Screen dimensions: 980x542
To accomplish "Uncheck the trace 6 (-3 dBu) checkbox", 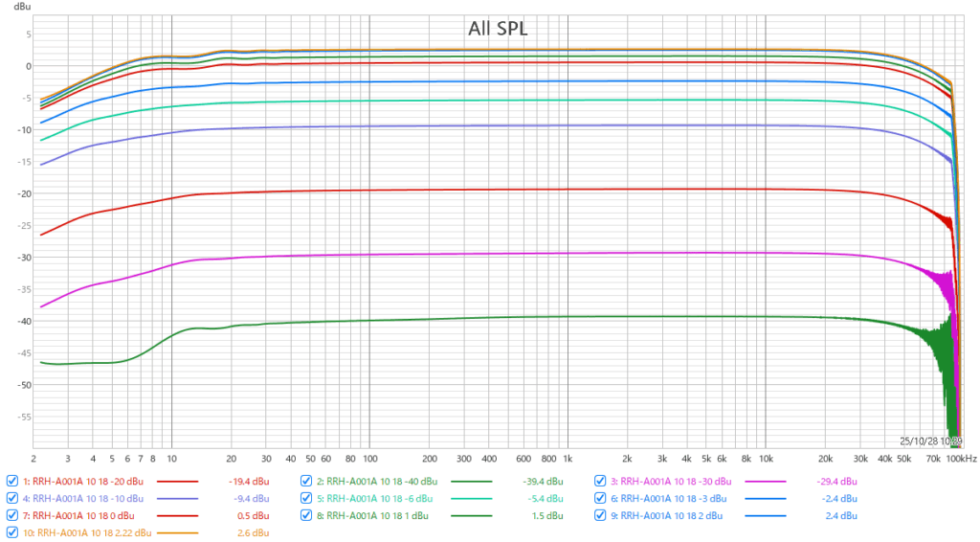I will (601, 498).
